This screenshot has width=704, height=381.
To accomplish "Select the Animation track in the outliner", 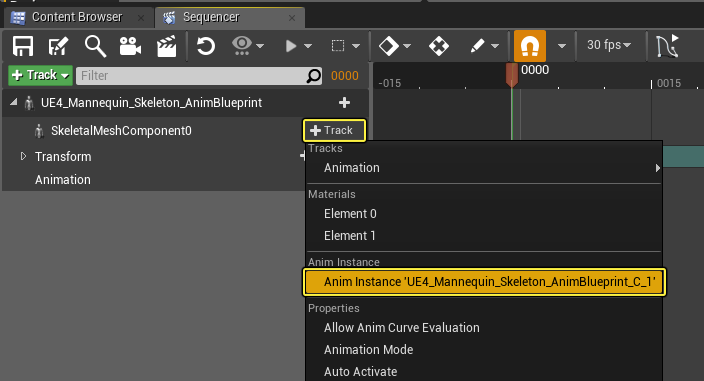I will (x=63, y=180).
